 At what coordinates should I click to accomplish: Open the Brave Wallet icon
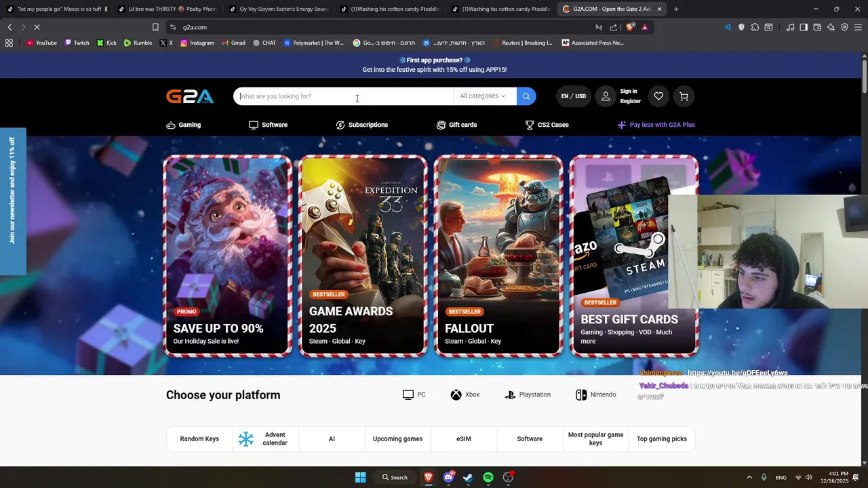[x=817, y=27]
